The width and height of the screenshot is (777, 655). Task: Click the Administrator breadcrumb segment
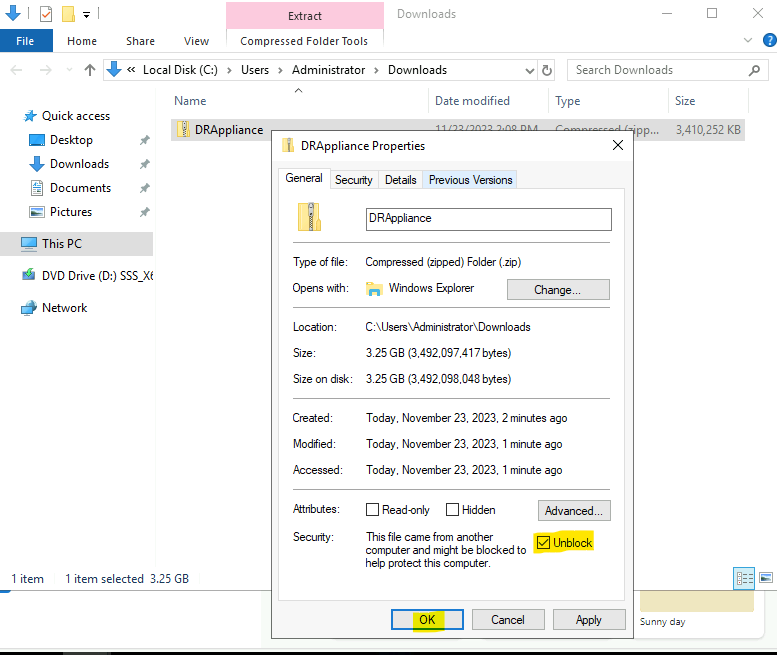pos(328,70)
